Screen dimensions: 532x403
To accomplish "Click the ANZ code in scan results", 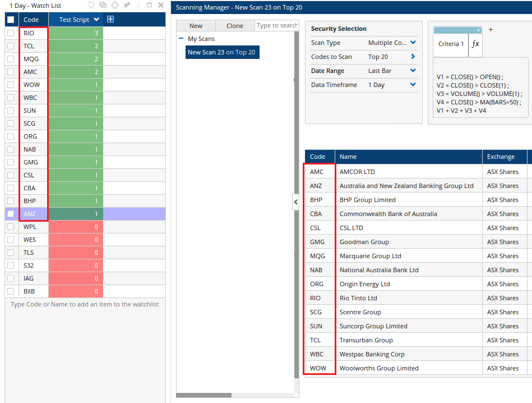I will coord(316,186).
